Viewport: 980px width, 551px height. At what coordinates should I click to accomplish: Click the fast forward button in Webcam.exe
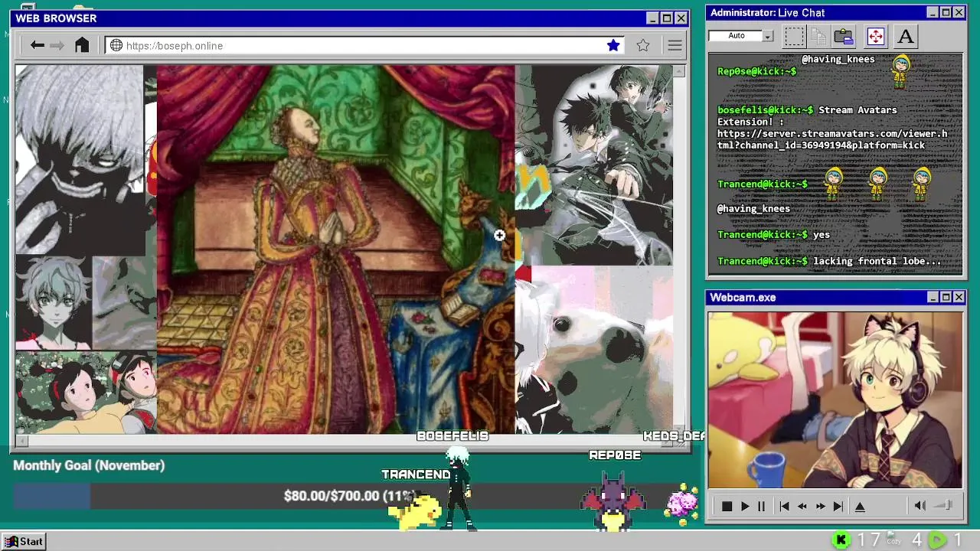(820, 506)
